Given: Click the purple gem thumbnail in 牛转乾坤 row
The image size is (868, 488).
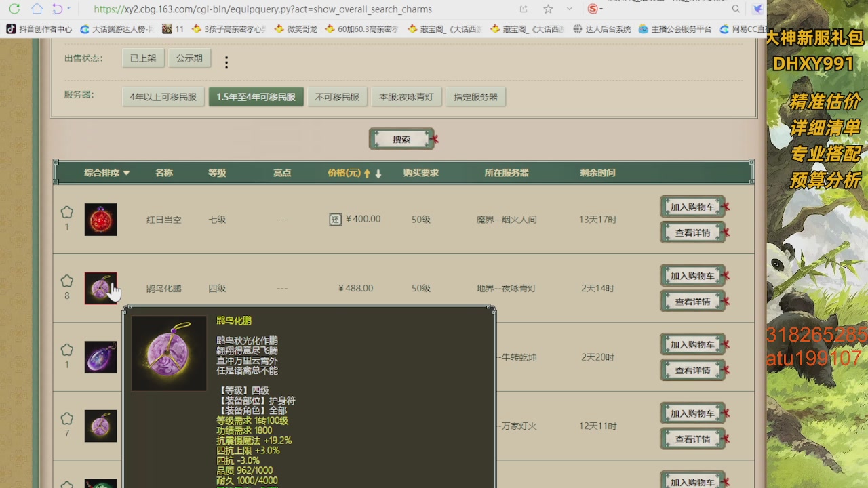Looking at the screenshot, I should click(x=100, y=357).
